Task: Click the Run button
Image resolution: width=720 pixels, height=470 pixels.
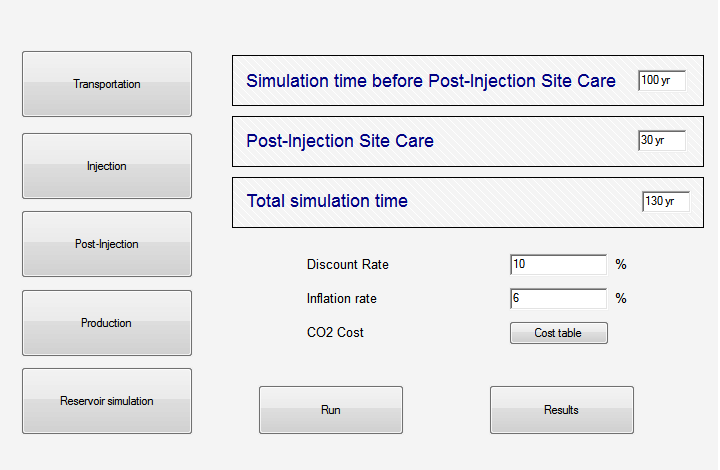Action: coord(331,410)
